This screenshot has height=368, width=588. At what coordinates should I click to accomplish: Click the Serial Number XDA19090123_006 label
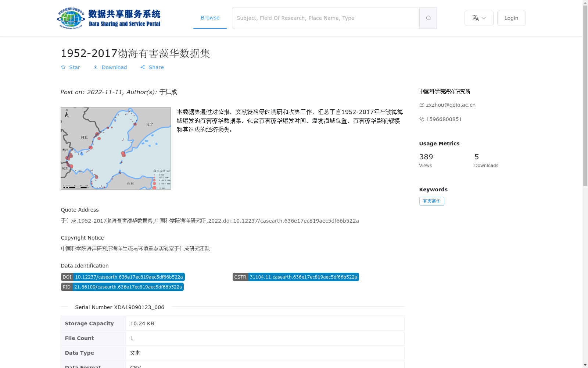[120, 307]
